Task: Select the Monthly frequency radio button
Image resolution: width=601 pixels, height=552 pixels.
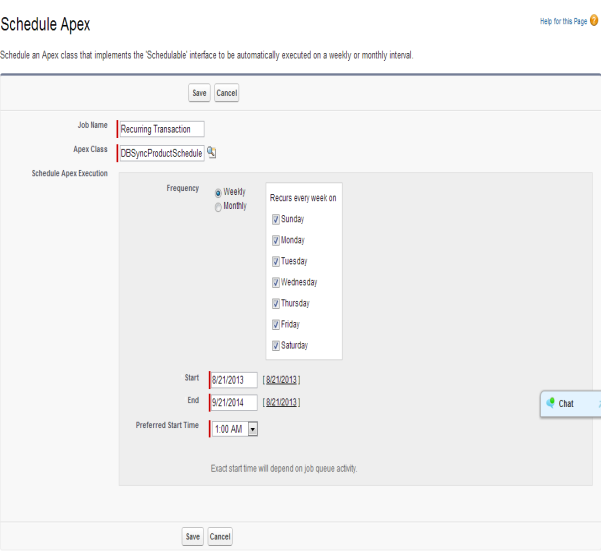Action: (219, 206)
